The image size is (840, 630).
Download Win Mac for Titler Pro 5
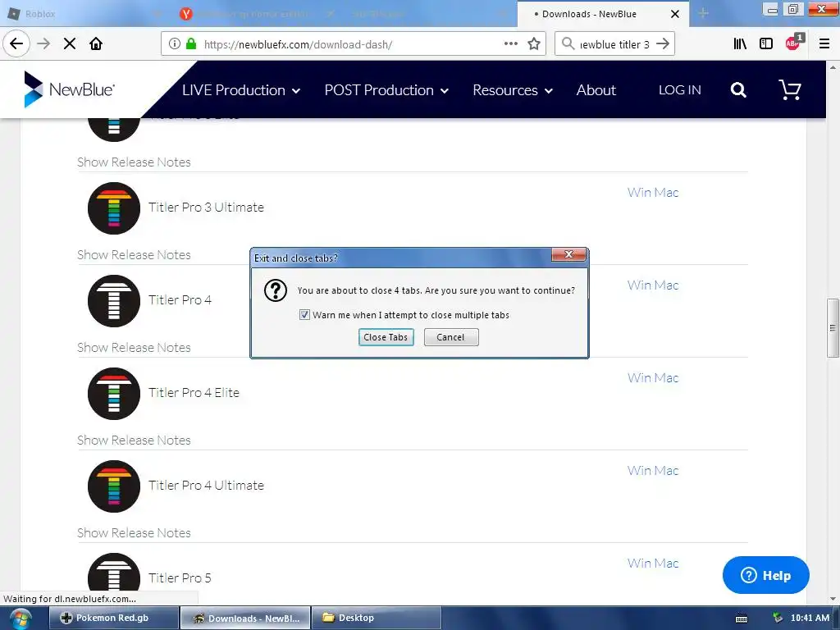[x=653, y=563]
